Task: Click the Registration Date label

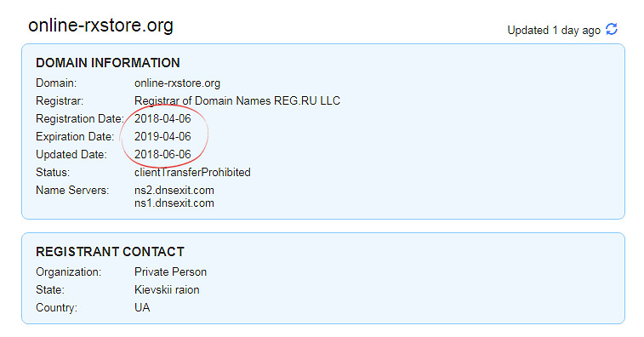Action: 80,119
